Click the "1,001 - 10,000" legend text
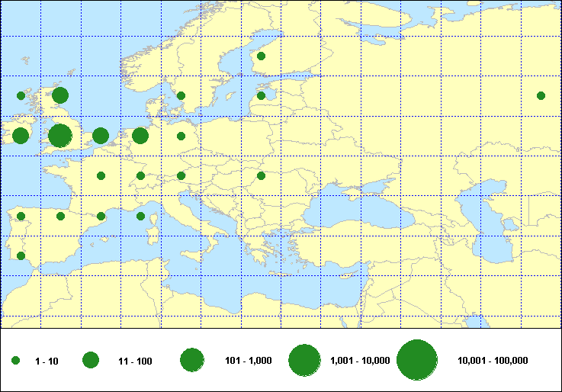Screen dimensions: 562x392 coord(360,361)
